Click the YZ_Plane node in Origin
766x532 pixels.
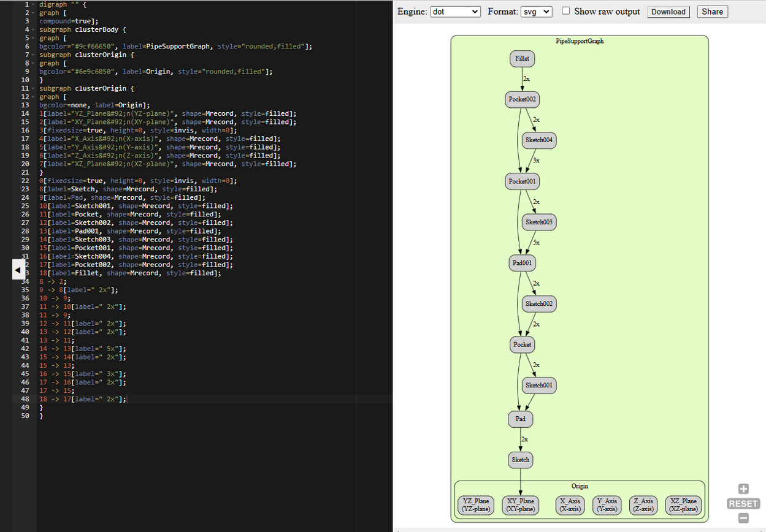[x=476, y=505]
